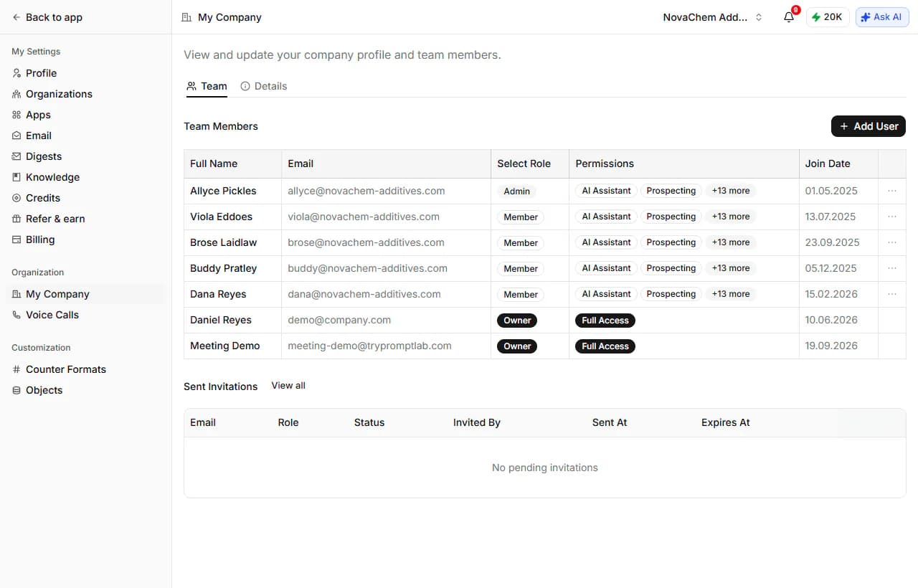Click the Digests icon in sidebar
Image resolution: width=918 pixels, height=588 pixels.
(x=16, y=156)
